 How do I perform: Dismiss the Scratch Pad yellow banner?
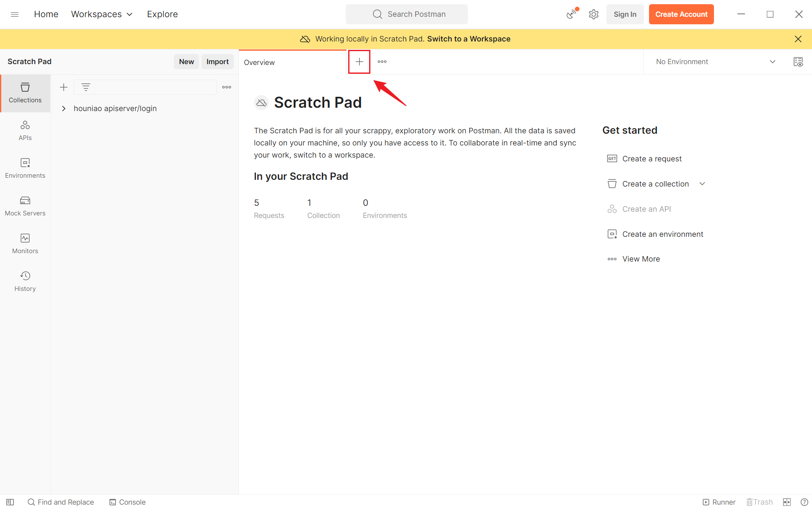pos(798,39)
